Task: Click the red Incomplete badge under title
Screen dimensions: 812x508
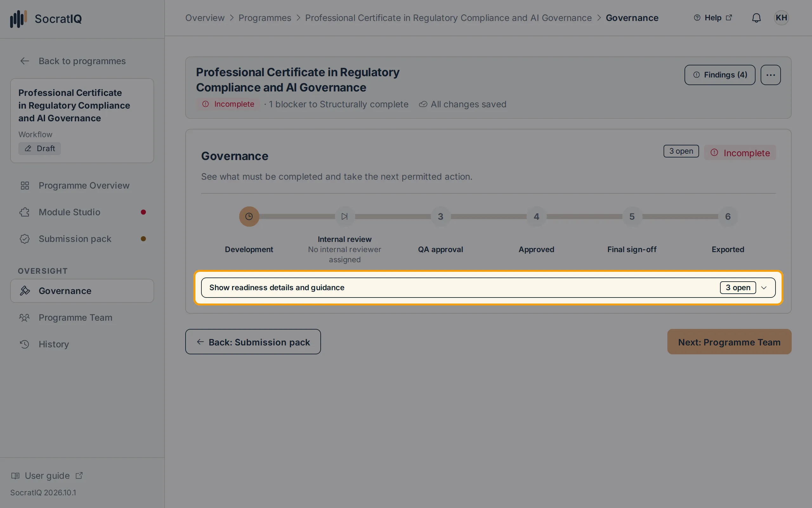Action: [228, 104]
